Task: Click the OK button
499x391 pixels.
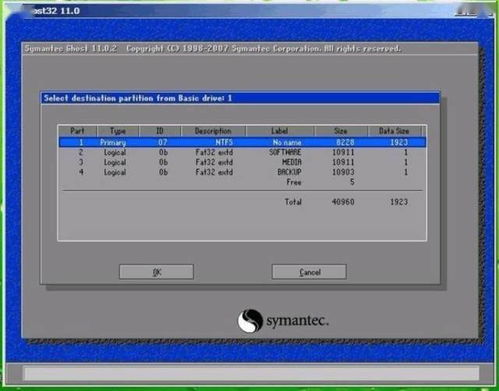Action: [x=156, y=272]
